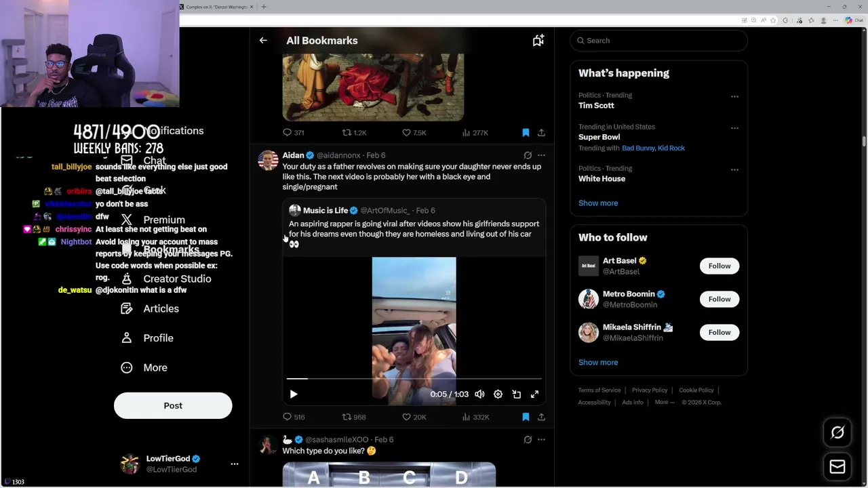Open Grok icon on sashasmileXOO post

point(528,439)
